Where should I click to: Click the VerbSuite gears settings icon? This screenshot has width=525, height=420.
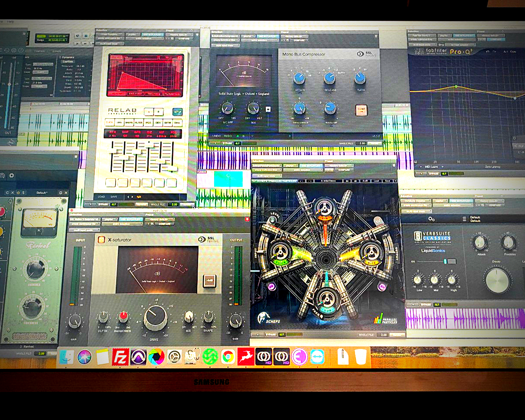[431, 219]
